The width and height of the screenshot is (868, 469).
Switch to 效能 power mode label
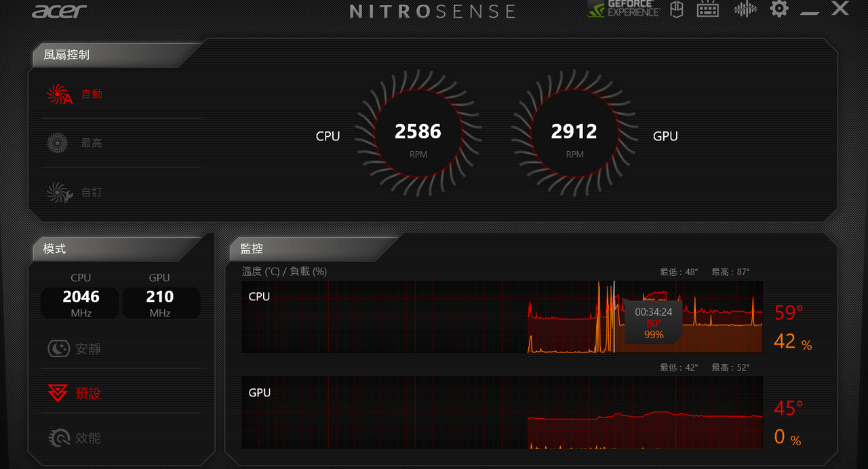[x=88, y=438]
